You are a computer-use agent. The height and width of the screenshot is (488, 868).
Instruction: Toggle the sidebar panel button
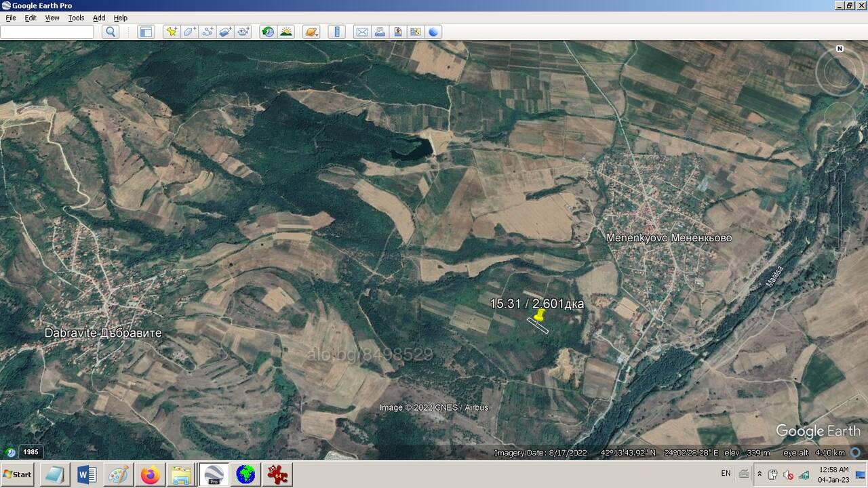tap(146, 32)
